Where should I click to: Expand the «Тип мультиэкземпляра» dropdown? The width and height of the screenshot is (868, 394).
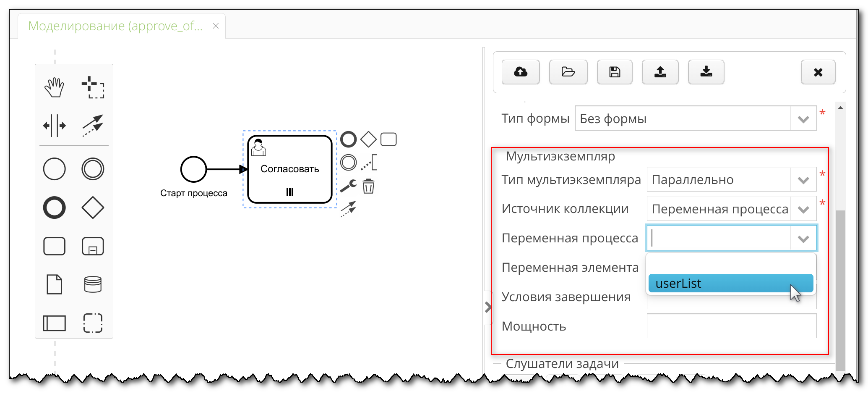click(803, 179)
